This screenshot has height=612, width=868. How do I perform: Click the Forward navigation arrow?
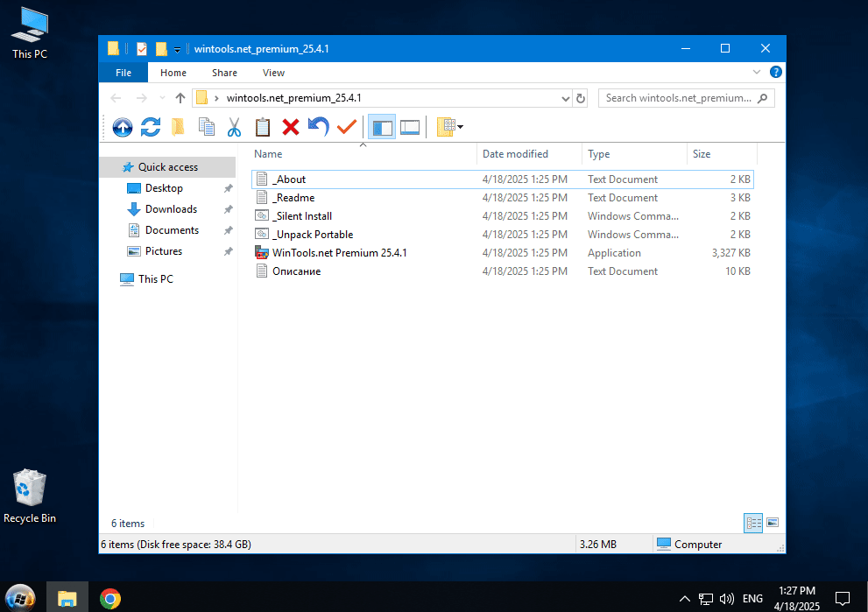(142, 98)
